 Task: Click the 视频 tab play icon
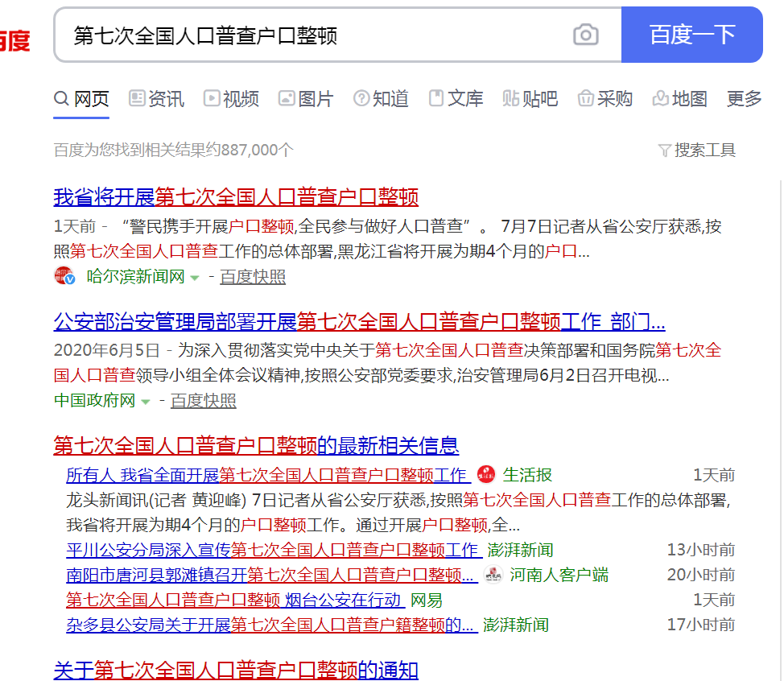point(212,97)
